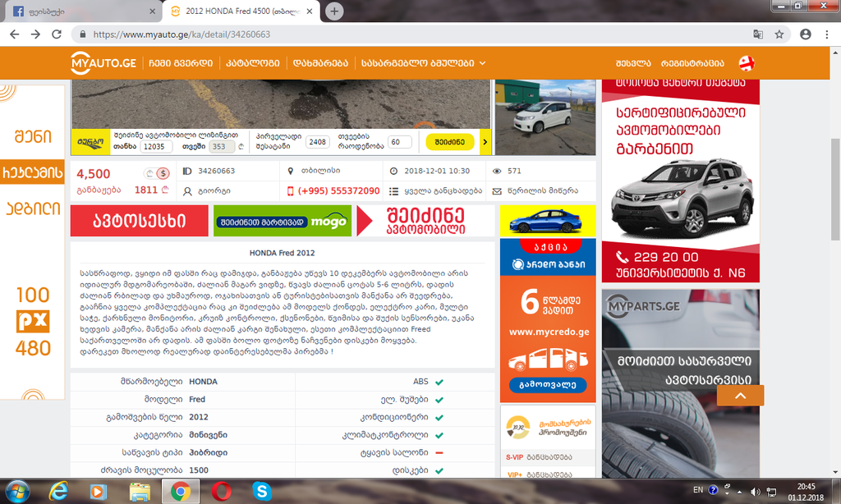The height and width of the screenshot is (504, 841).
Task: Open Opera from the taskbar
Action: (221, 491)
